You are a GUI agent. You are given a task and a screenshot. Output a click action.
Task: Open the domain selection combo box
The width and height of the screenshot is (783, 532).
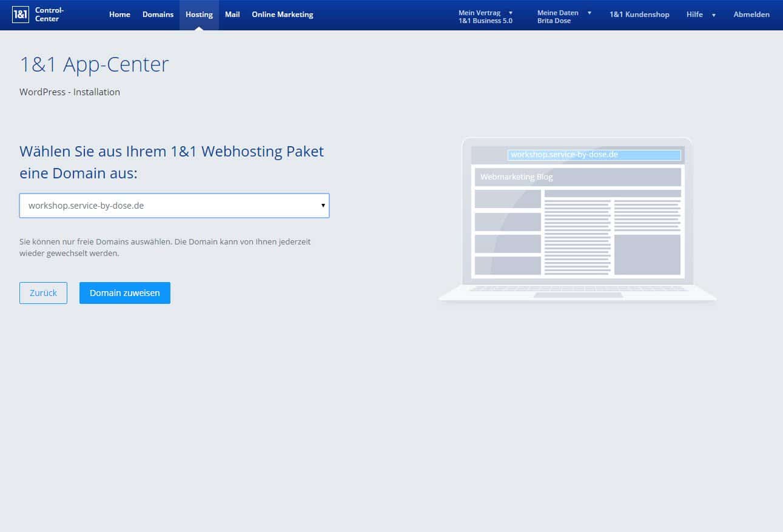[x=170, y=206]
